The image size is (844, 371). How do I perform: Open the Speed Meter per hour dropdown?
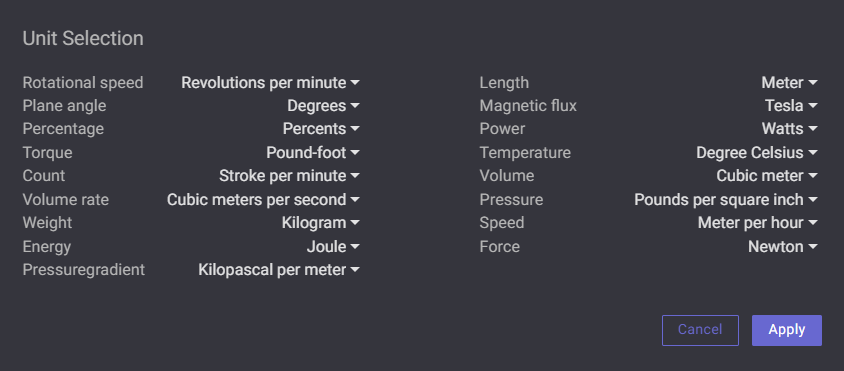pyautogui.click(x=757, y=223)
